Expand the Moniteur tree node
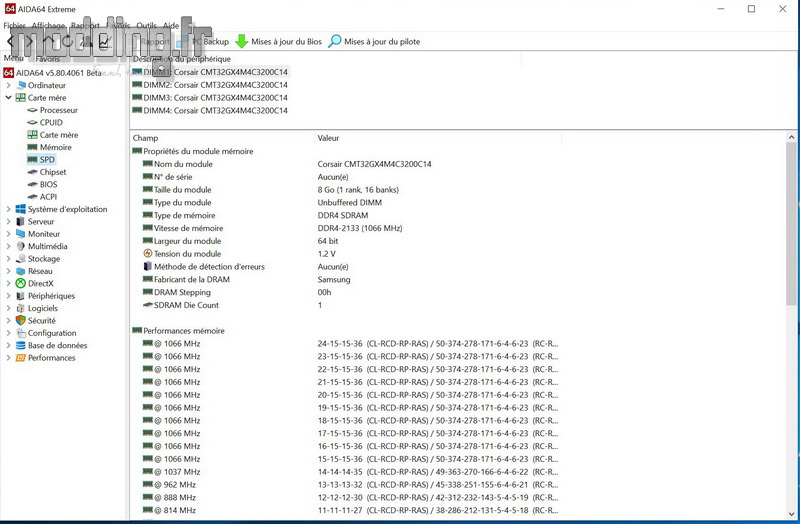Viewport: 800px width, 524px height. [x=8, y=234]
